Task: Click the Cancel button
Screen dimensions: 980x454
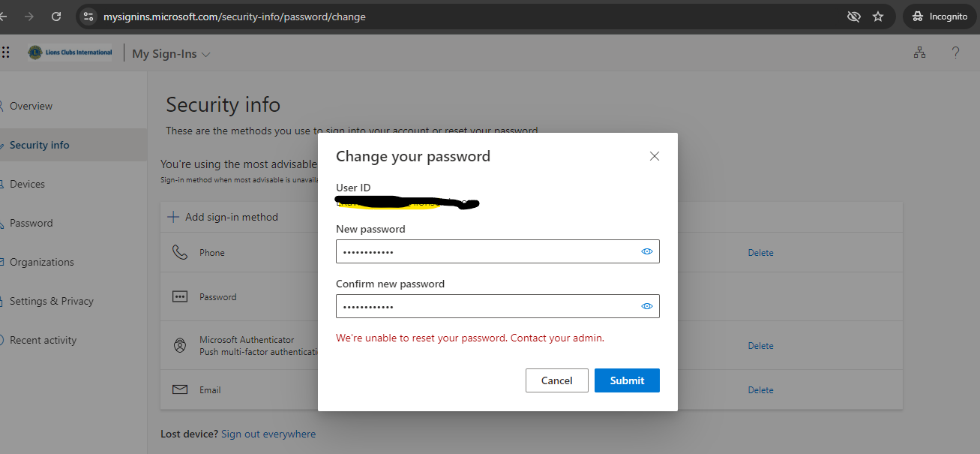Action: tap(556, 380)
